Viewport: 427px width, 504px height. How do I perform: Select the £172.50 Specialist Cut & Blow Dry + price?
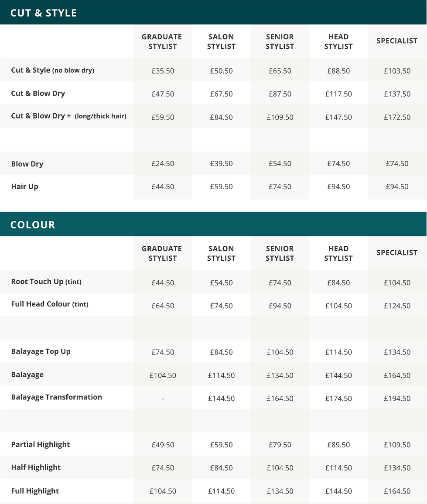coord(397,117)
